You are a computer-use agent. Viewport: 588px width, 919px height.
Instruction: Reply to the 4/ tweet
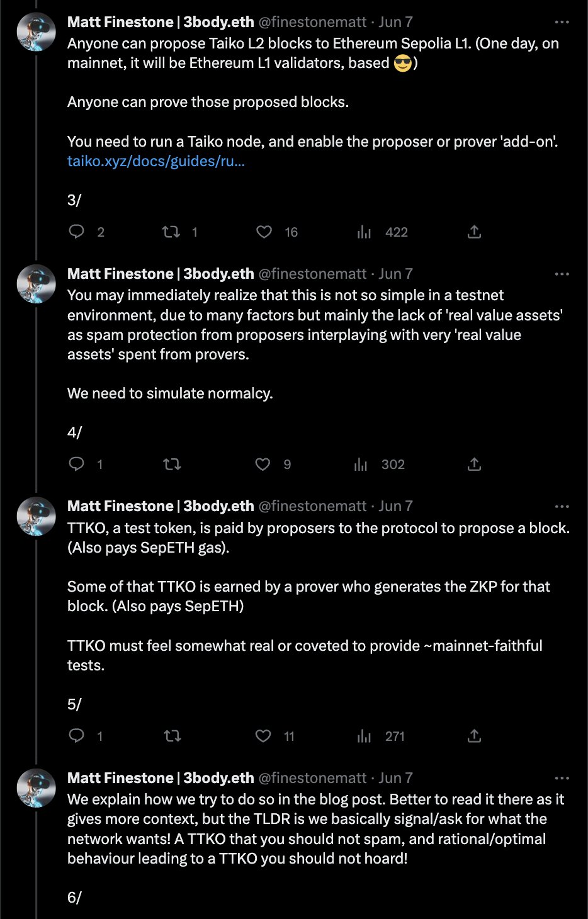coord(76,465)
